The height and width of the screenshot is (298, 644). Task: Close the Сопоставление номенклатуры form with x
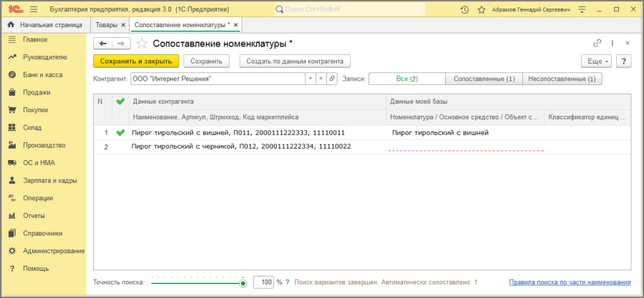[628, 43]
